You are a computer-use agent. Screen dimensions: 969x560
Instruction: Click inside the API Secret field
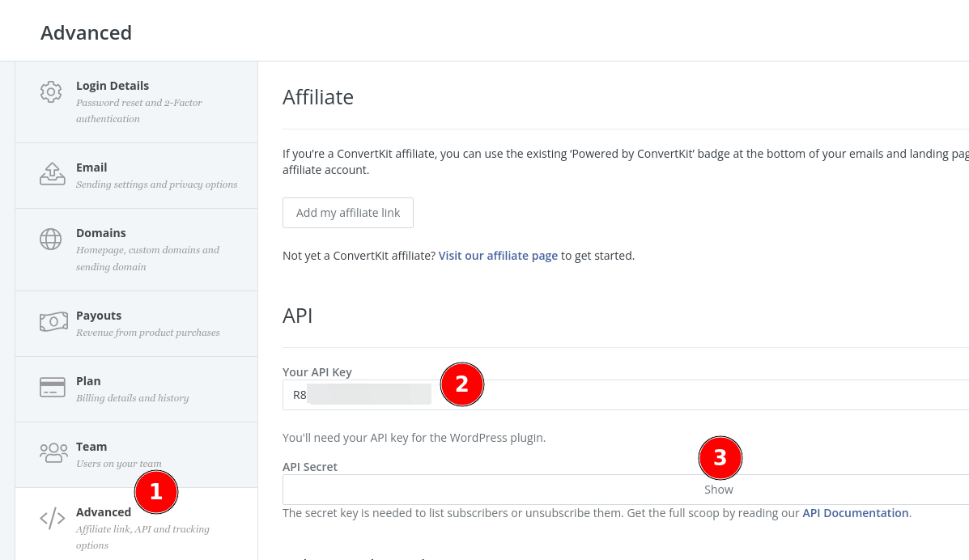626,490
